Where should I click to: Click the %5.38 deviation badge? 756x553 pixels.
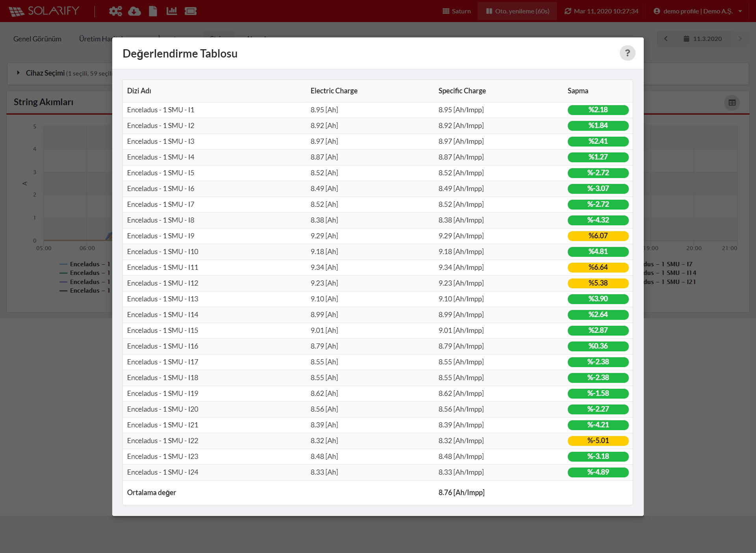[598, 283]
